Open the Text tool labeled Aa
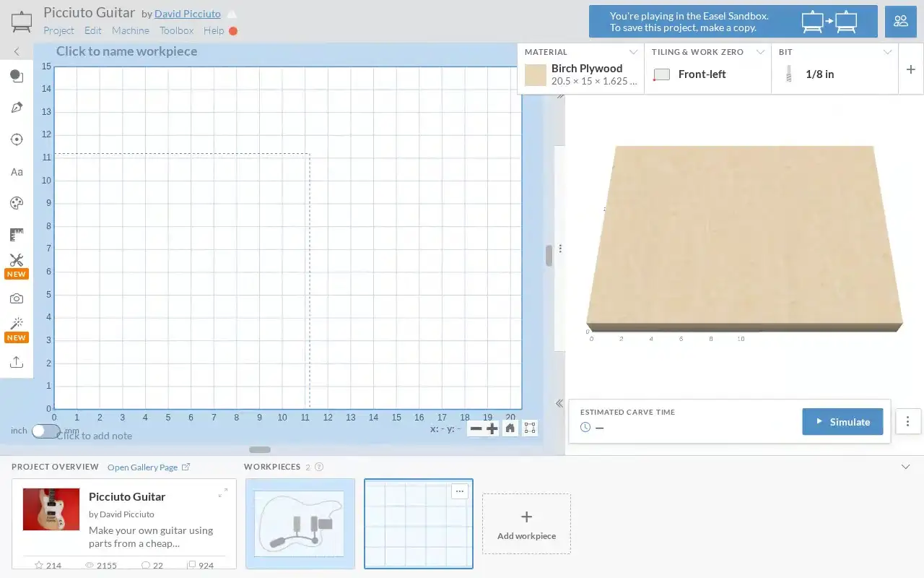 pos(17,172)
